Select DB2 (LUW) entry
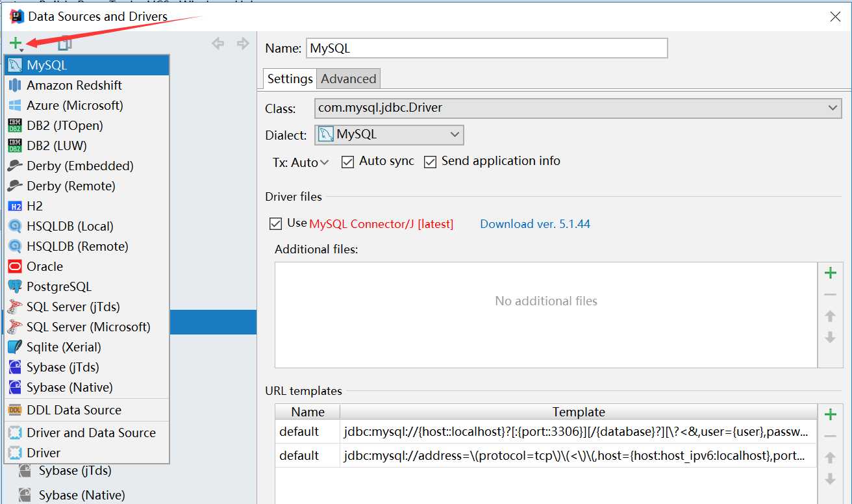The image size is (852, 504). pos(86,145)
